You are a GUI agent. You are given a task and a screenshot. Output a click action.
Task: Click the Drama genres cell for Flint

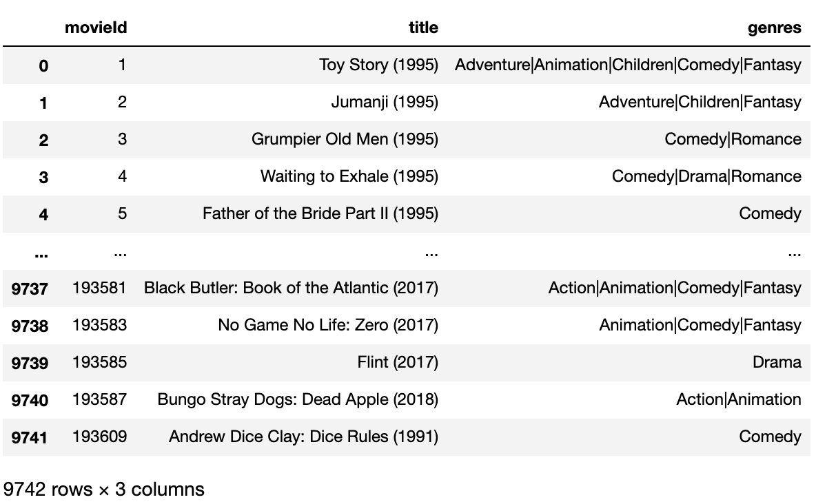pyautogui.click(x=777, y=362)
